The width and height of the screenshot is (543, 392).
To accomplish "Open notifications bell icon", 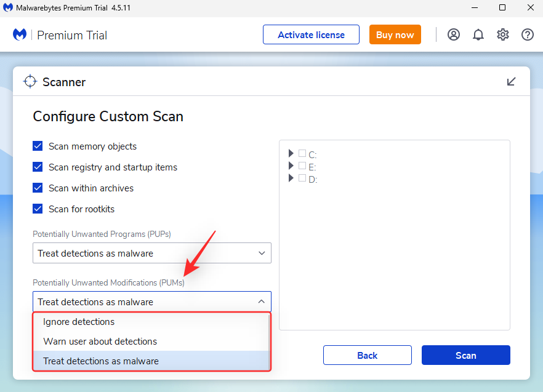I will pyautogui.click(x=478, y=34).
